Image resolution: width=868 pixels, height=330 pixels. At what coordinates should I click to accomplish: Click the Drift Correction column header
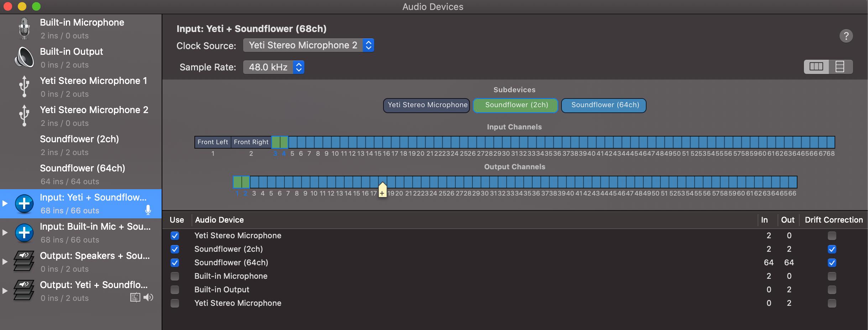pyautogui.click(x=834, y=220)
